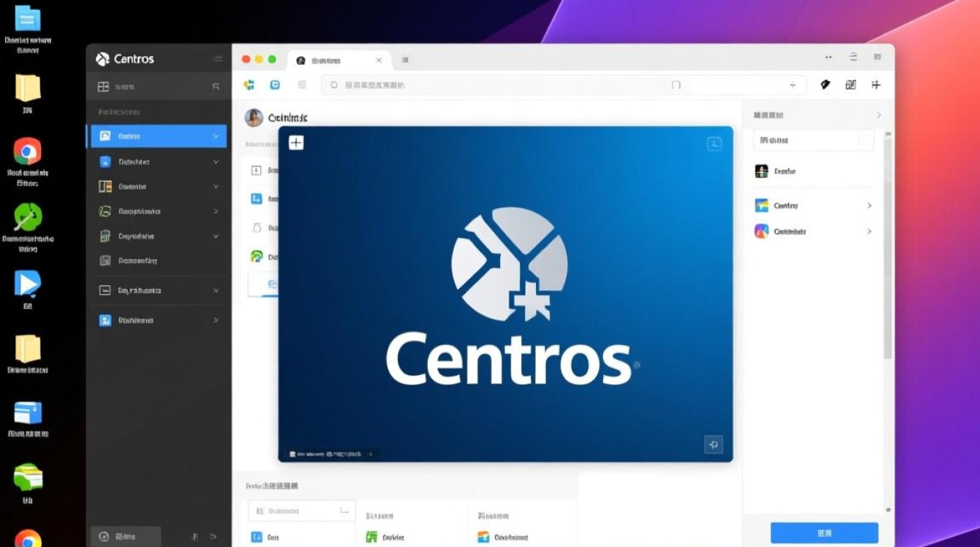
Task: Click the boxed i icon in the main list
Action: [x=256, y=171]
